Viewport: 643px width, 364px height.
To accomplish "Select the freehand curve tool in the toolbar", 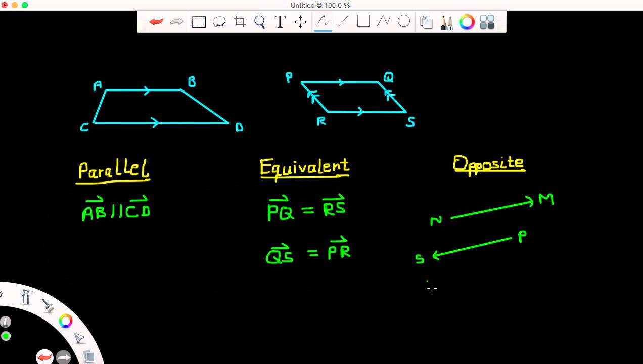I will pos(323,21).
